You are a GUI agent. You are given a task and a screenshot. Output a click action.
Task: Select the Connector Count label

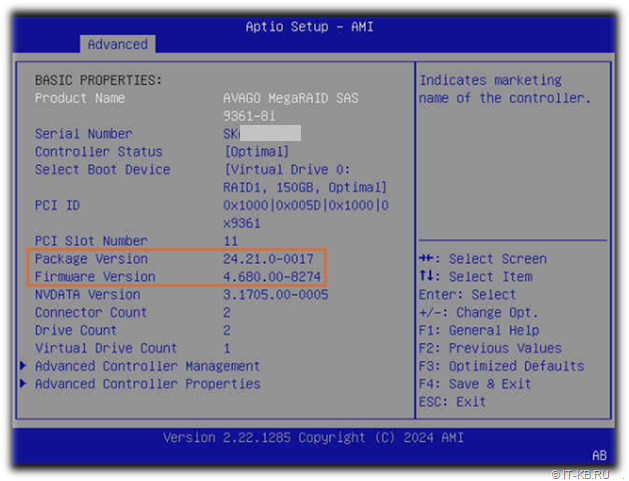pos(91,312)
